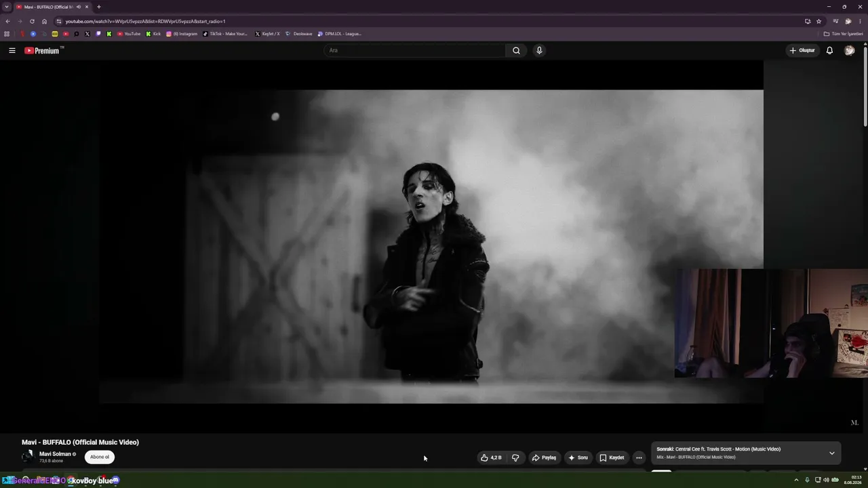Screen dimensions: 868x488
Task: Open the three-dot more actions menu
Action: [x=639, y=457]
